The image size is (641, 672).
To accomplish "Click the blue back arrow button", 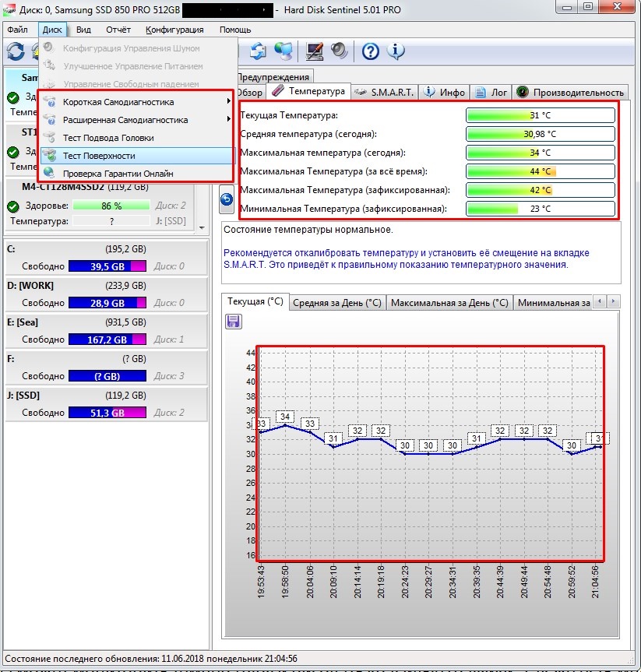I will click(x=227, y=199).
